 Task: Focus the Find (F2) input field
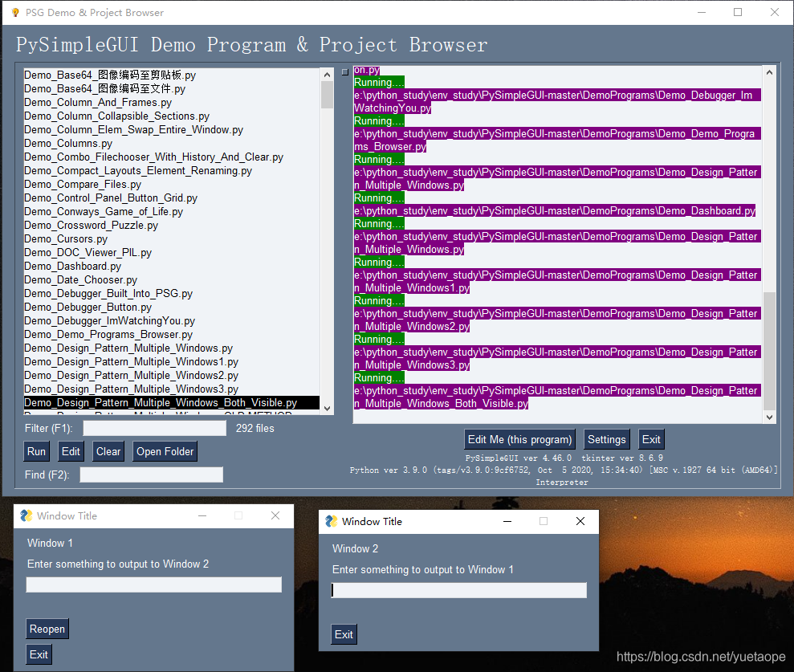coord(152,474)
